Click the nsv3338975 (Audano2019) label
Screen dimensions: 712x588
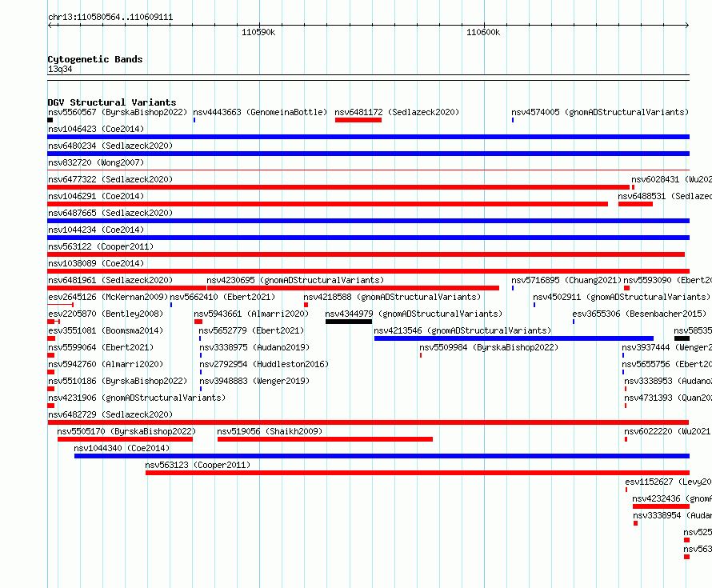click(254, 347)
